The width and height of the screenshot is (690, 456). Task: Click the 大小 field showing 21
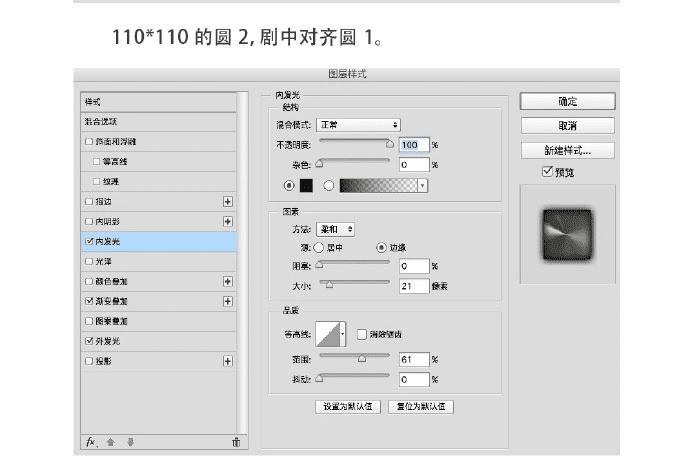[x=414, y=286]
